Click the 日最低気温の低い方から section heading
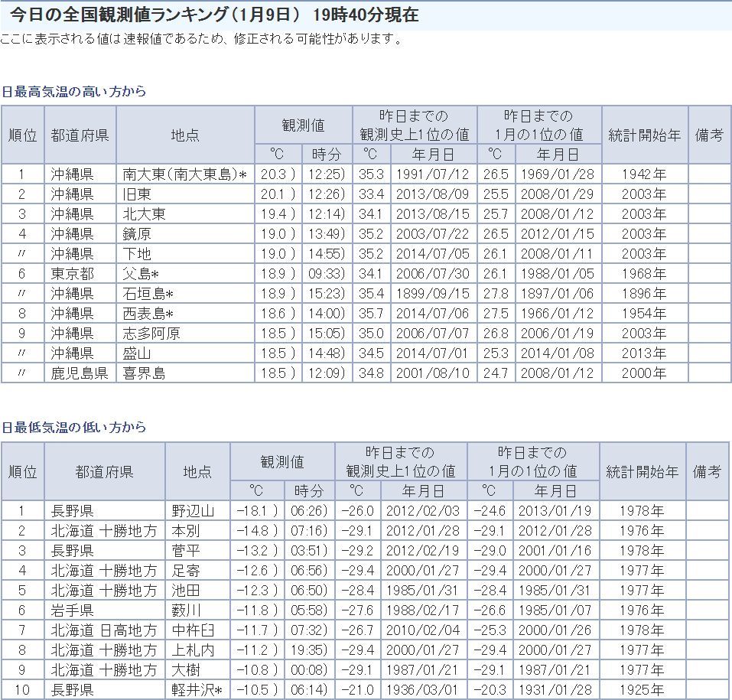Viewport: 732px width, 700px height. pyautogui.click(x=73, y=427)
